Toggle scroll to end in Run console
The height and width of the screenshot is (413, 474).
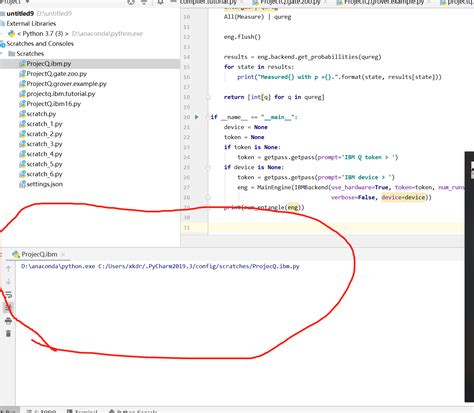click(x=8, y=308)
